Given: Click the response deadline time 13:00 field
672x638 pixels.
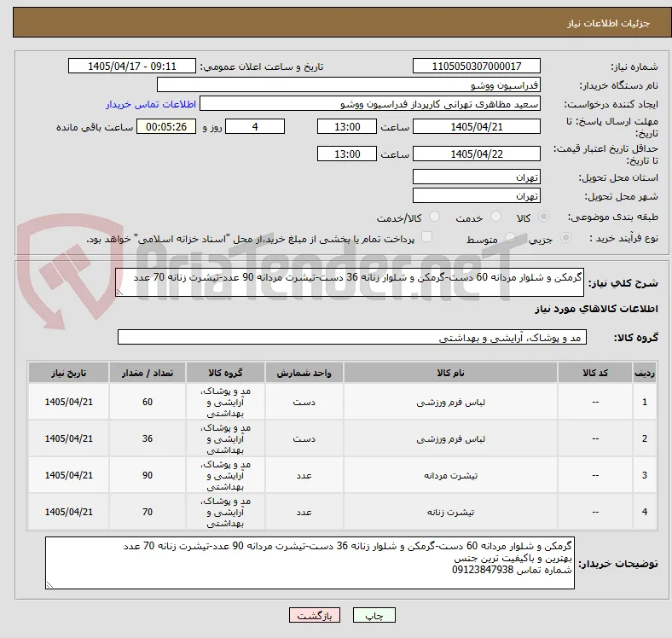Looking at the screenshot, I should (x=347, y=126).
